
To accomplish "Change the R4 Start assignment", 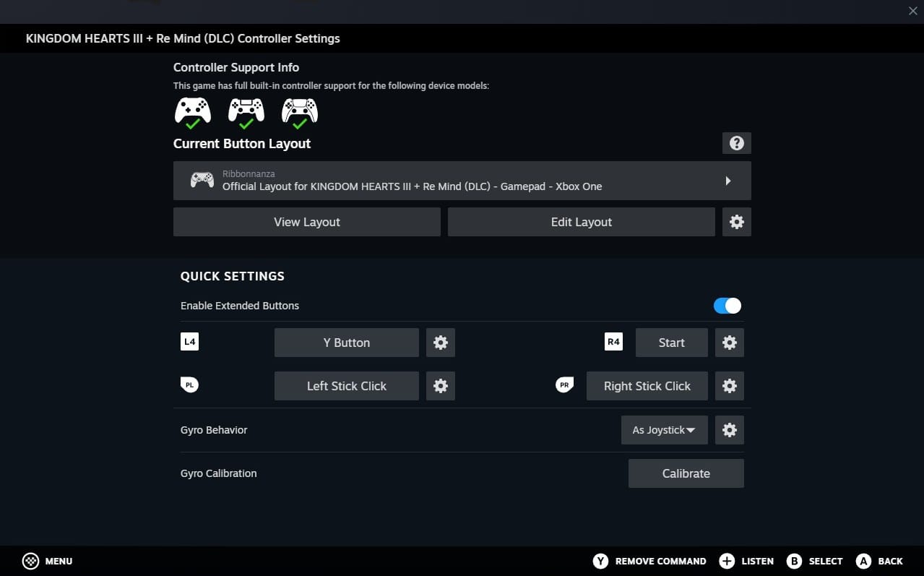I will [x=671, y=343].
